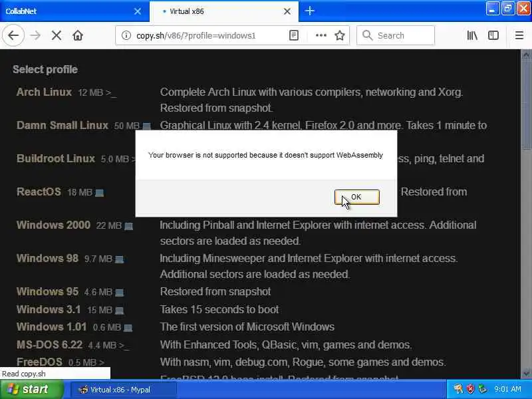Bookmark this page with the star
The height and width of the screenshot is (399, 532).
340,35
